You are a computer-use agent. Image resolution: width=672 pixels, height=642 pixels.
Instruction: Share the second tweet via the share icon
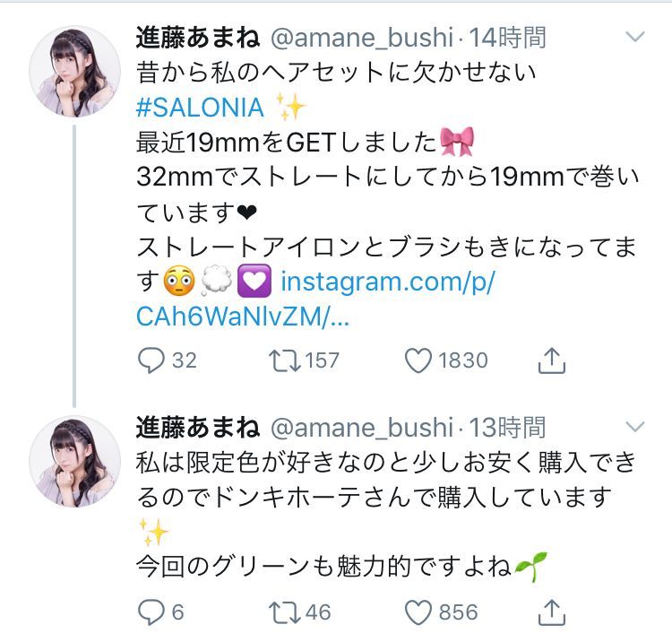click(x=552, y=612)
